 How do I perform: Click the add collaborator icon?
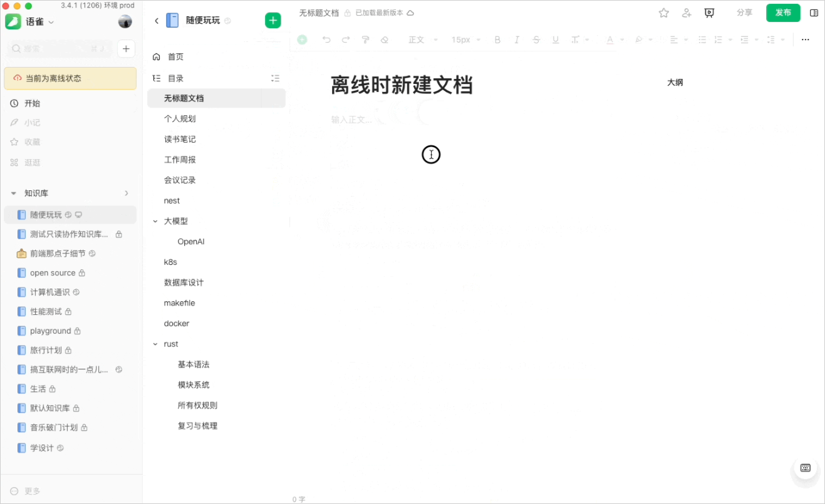pyautogui.click(x=687, y=13)
